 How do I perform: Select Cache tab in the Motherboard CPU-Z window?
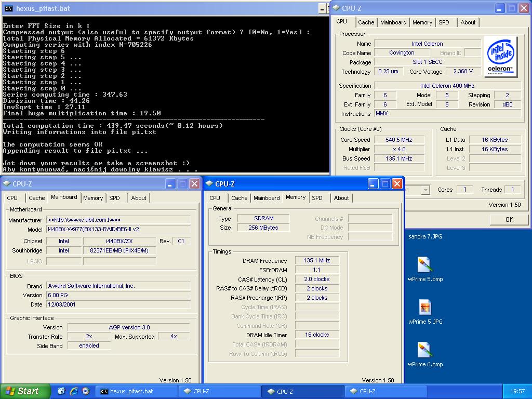coord(37,198)
